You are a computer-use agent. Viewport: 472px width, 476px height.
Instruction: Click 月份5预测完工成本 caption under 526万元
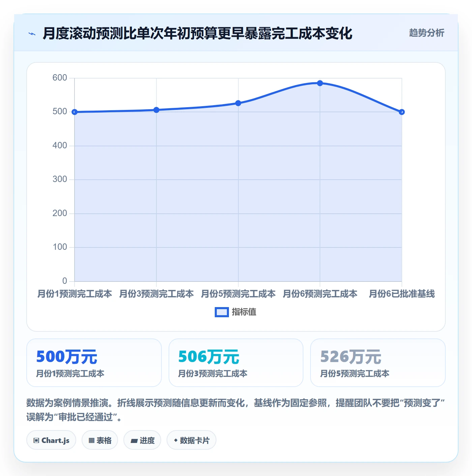pos(354,374)
